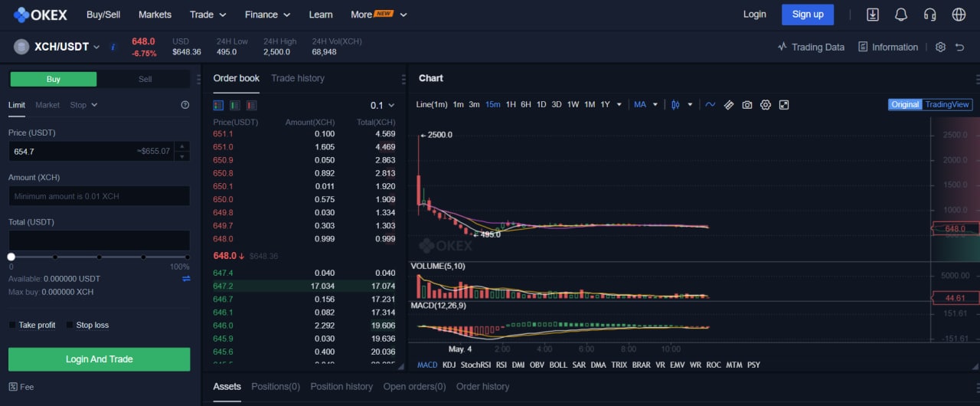This screenshot has height=406, width=980.
Task: Show both bids and asks order book view
Action: coord(218,105)
